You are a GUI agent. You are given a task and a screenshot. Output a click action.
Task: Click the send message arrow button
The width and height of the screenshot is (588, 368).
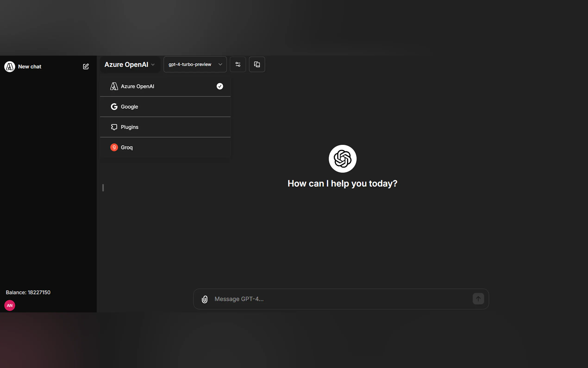click(478, 299)
